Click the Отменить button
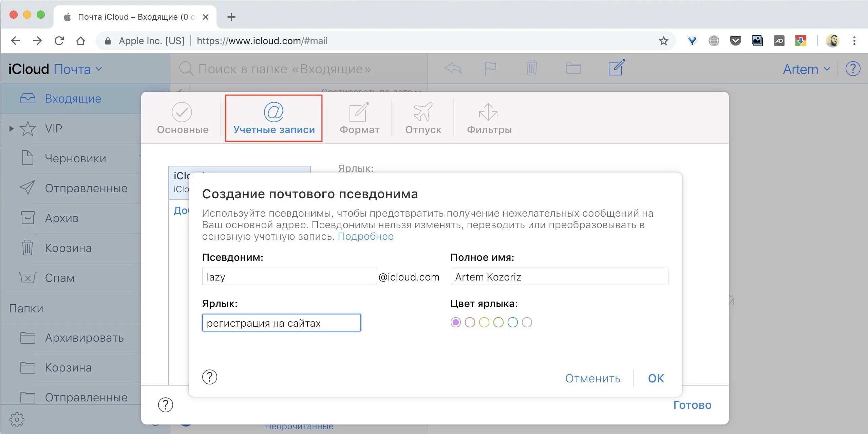This screenshot has width=868, height=434. tap(592, 378)
